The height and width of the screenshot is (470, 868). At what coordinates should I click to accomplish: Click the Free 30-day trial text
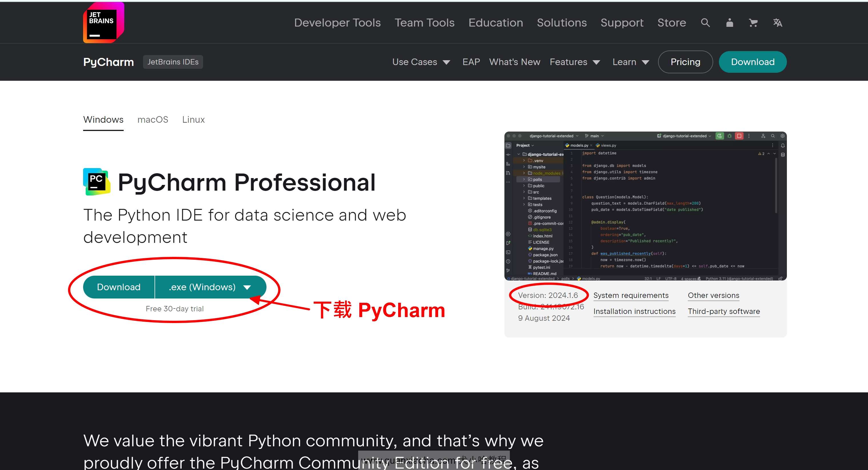[175, 309]
